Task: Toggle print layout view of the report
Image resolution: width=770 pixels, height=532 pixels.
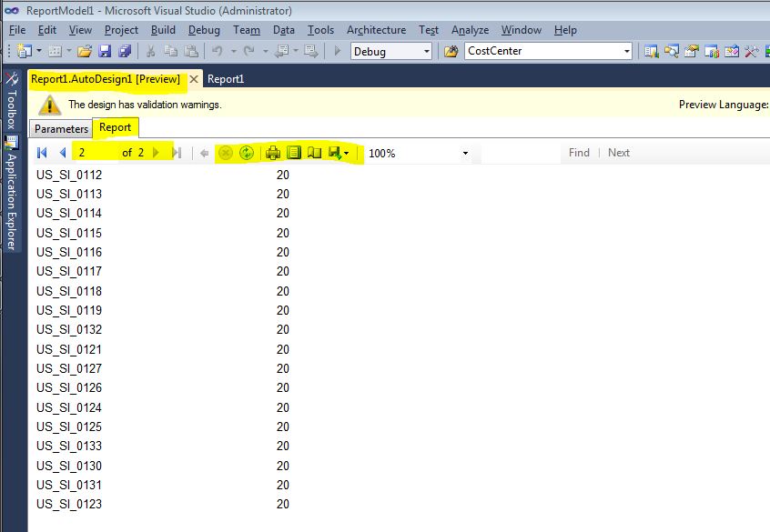Action: [292, 152]
